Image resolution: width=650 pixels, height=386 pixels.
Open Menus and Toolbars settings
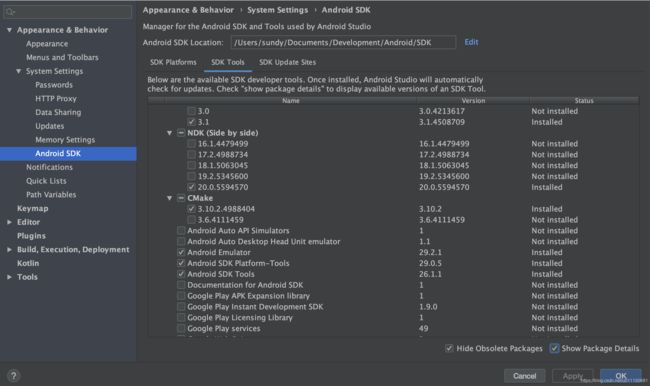click(62, 58)
